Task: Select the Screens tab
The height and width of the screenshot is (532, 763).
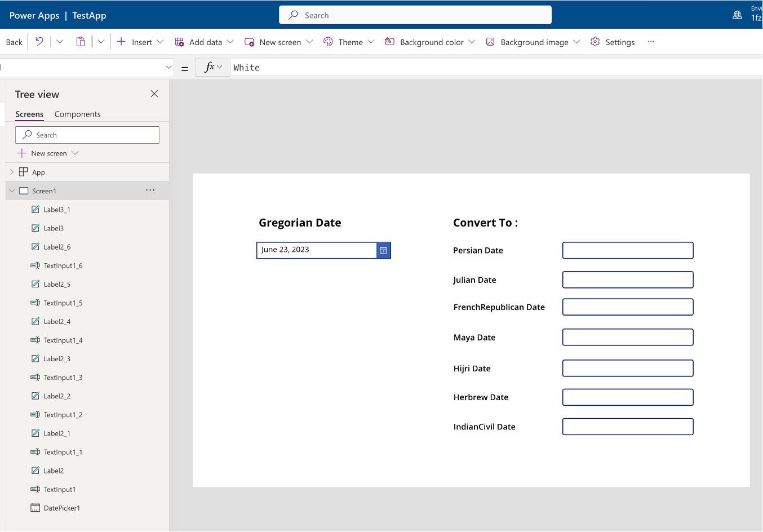Action: 29,114
